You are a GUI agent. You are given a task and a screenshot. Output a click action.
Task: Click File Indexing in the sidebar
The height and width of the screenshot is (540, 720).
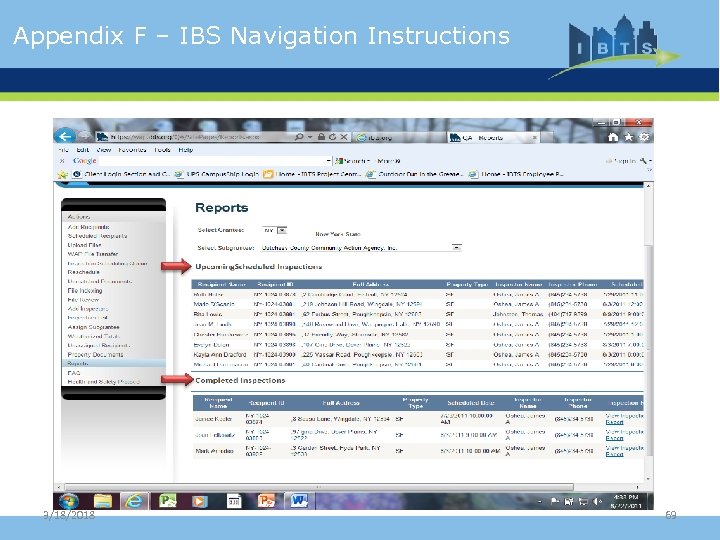[x=85, y=291]
